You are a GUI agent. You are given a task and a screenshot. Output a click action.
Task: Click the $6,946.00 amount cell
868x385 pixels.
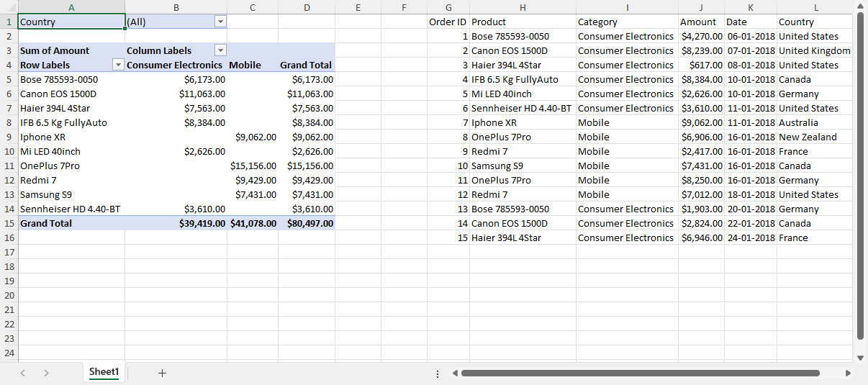pyautogui.click(x=701, y=237)
